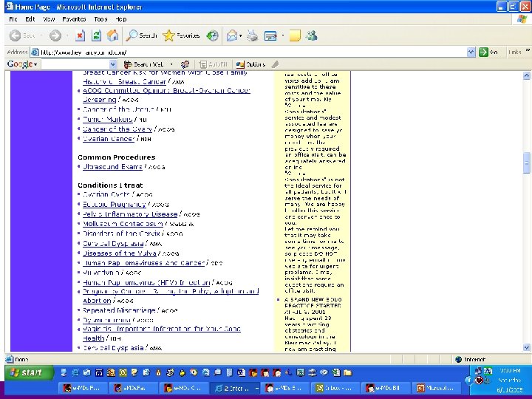
Task: Refresh the current page
Action: (x=96, y=35)
